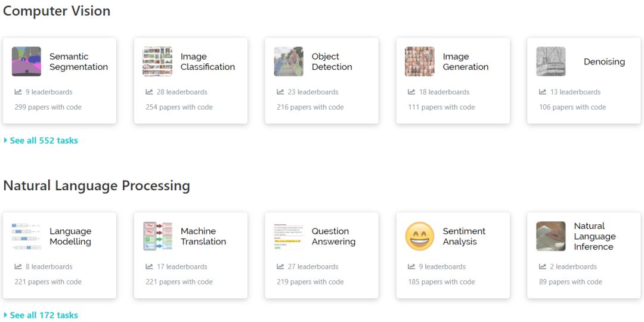
Task: Click the Image Generation faces thumbnail
Action: pyautogui.click(x=420, y=61)
